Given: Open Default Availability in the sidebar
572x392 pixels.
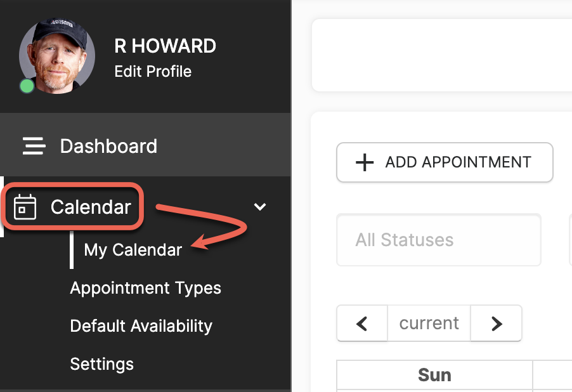Looking at the screenshot, I should [x=141, y=326].
